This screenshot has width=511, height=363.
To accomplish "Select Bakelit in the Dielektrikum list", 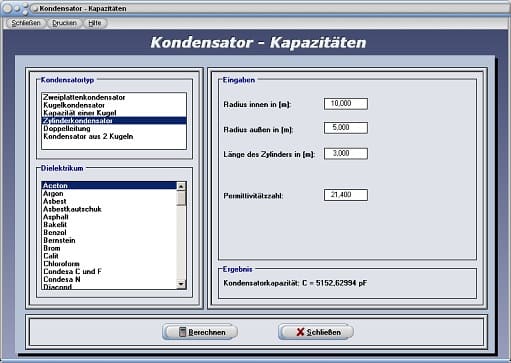I will click(x=109, y=225).
